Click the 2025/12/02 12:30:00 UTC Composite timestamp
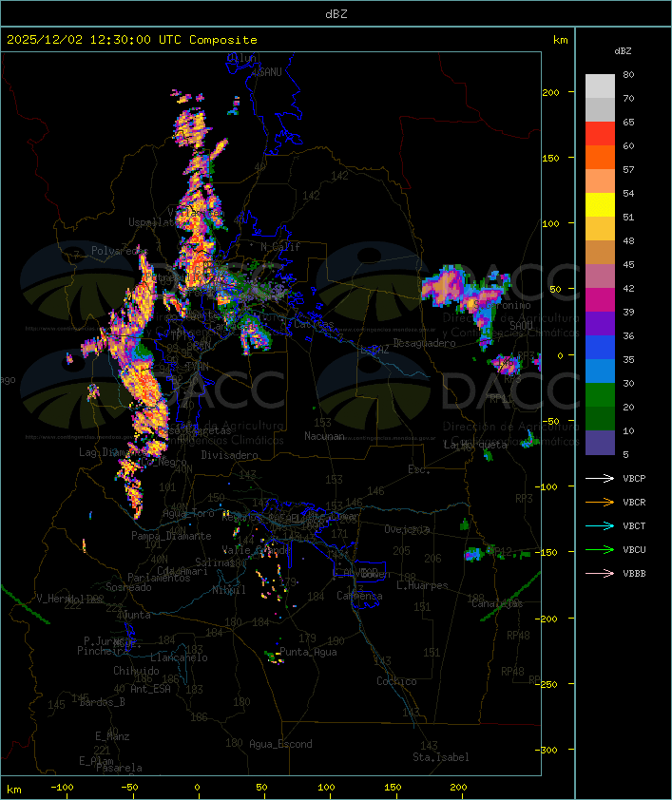The height and width of the screenshot is (800, 672). [x=132, y=40]
